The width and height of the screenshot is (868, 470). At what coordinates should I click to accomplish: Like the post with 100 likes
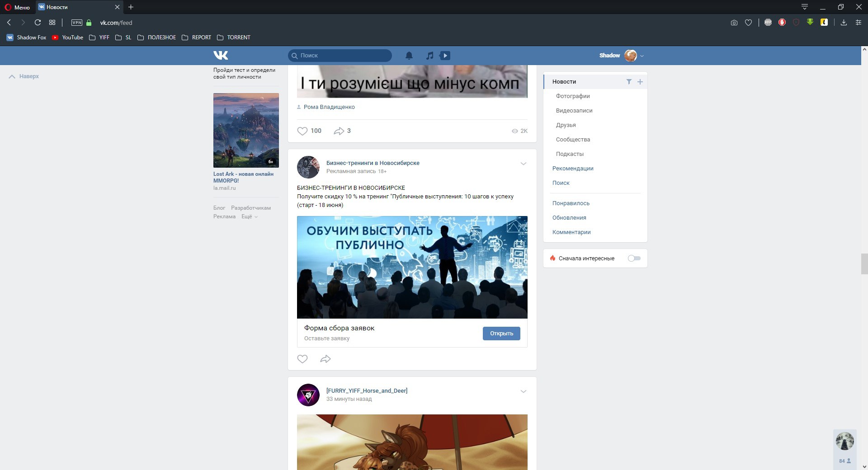tap(302, 131)
